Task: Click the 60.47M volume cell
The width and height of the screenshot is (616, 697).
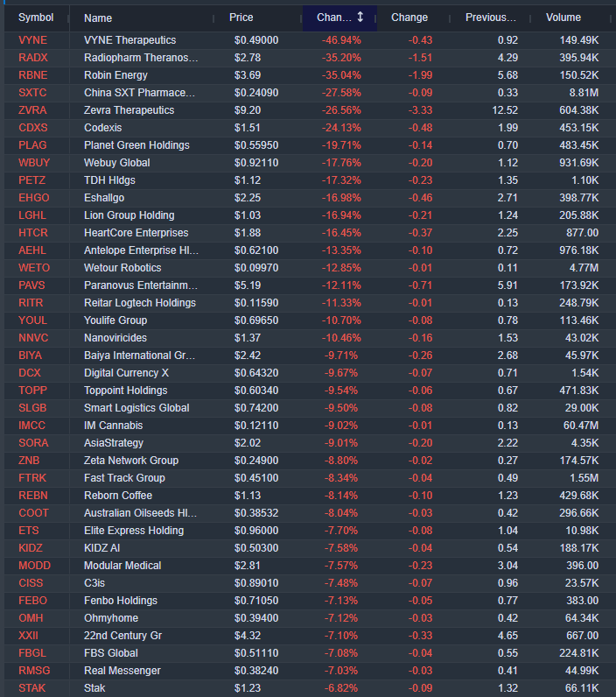Action: (581, 426)
